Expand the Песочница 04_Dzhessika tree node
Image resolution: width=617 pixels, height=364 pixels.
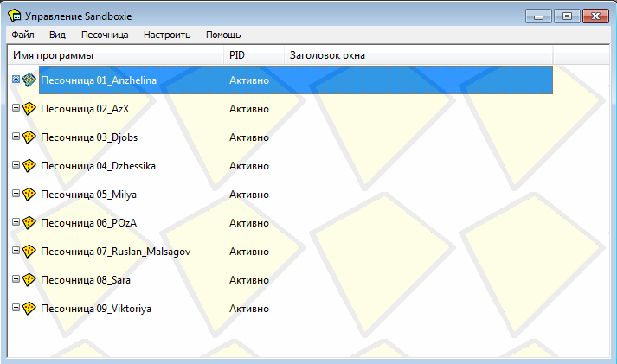tap(16, 165)
